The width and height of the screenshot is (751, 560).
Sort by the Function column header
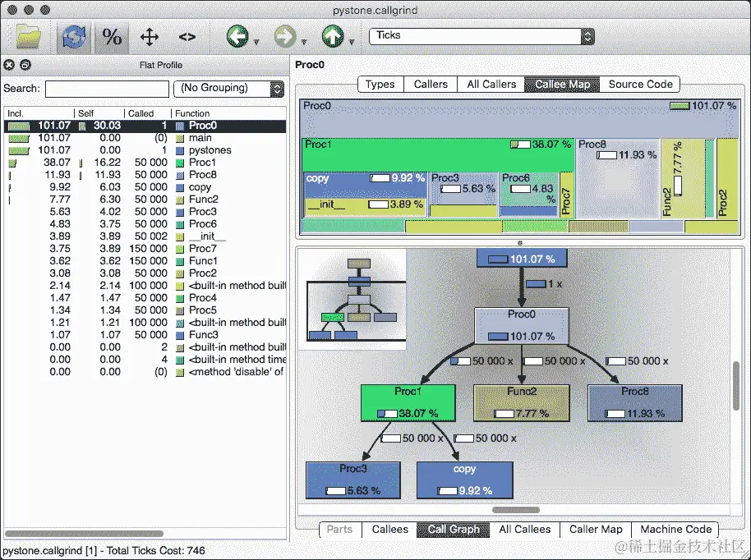[229, 113]
